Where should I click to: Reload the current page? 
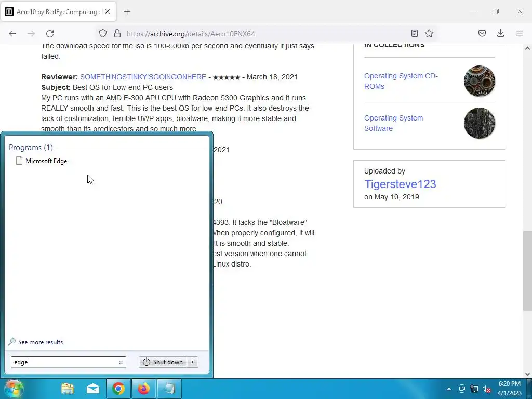coord(50,34)
